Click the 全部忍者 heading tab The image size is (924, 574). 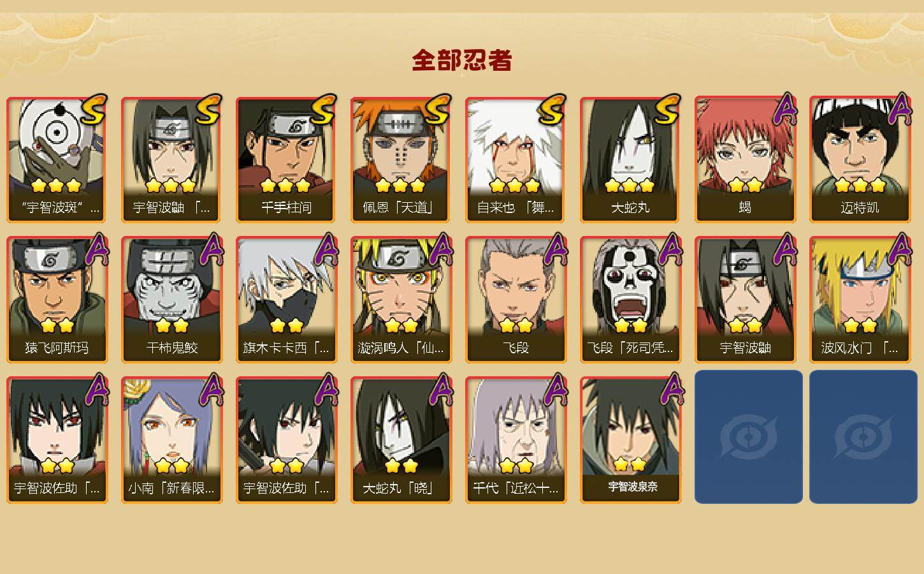462,61
